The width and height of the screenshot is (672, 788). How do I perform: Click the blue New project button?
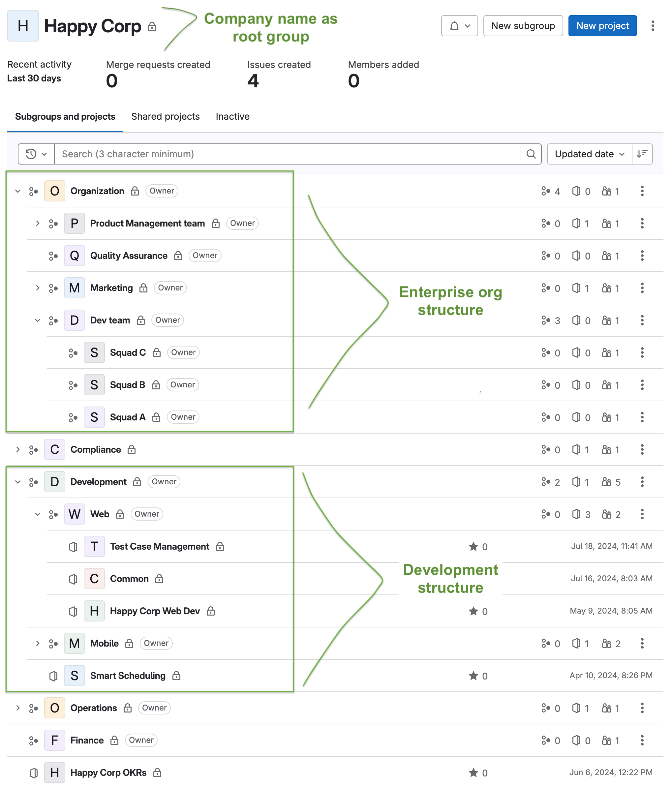pos(602,26)
